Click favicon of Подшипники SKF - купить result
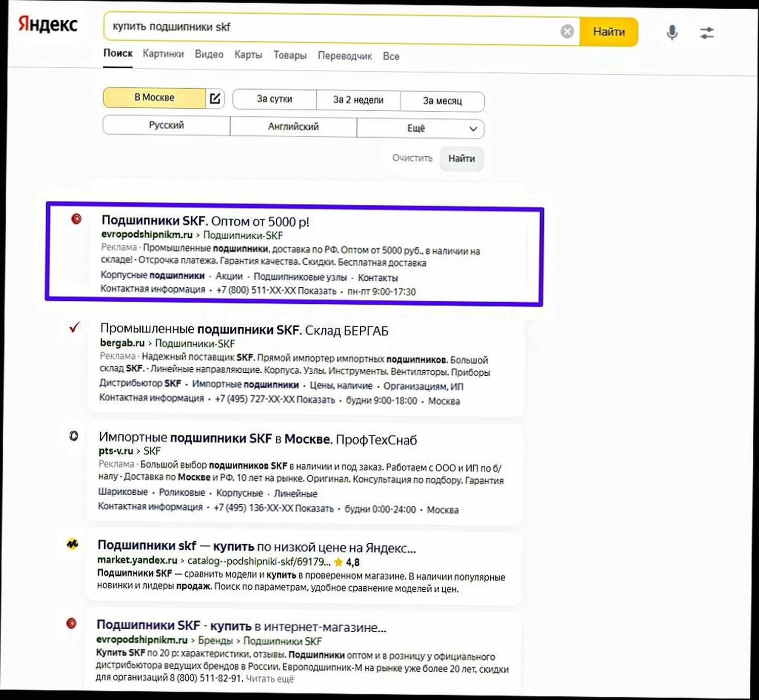This screenshot has height=700, width=759. [71, 623]
